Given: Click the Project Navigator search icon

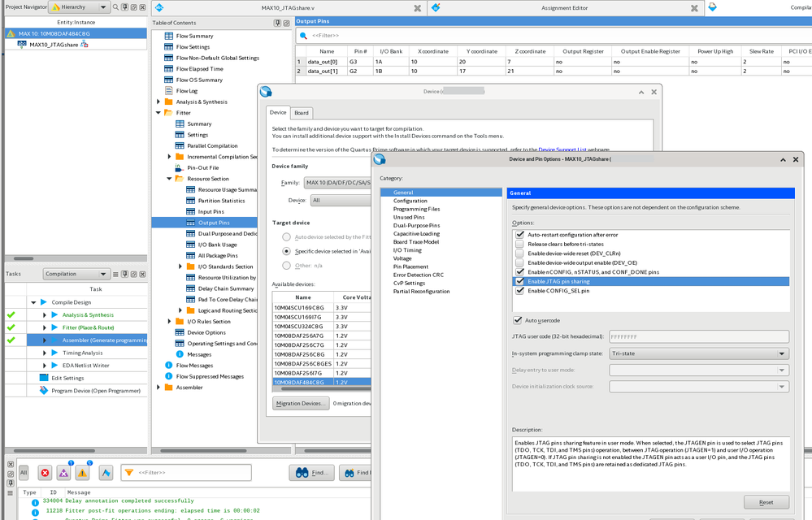Looking at the screenshot, I should (116, 7).
